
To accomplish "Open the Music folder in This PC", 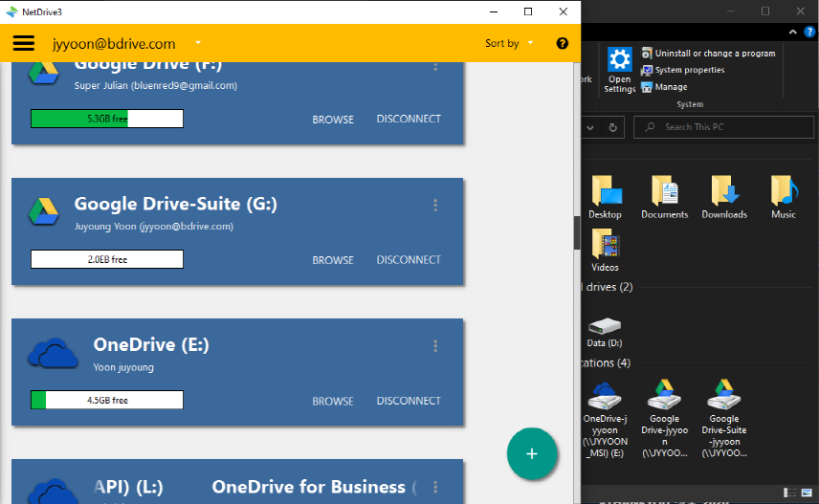I will tap(784, 197).
